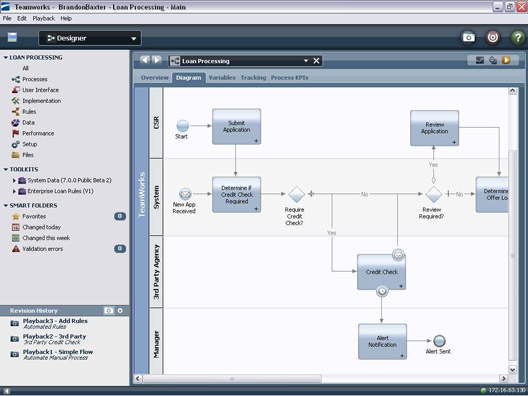Click message event atop Credit Check

(x=398, y=255)
